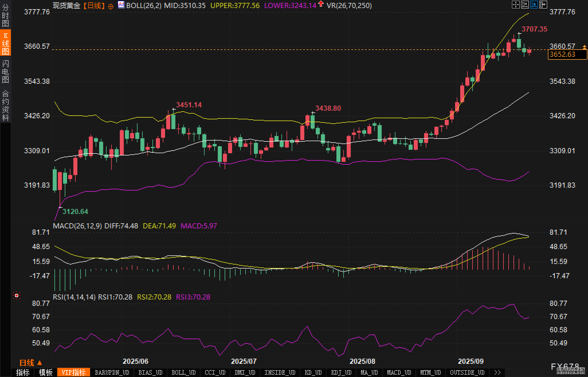The width and height of the screenshot is (588, 377).
Task: Click the RSI1:70.28 value
Action: pyautogui.click(x=115, y=297)
